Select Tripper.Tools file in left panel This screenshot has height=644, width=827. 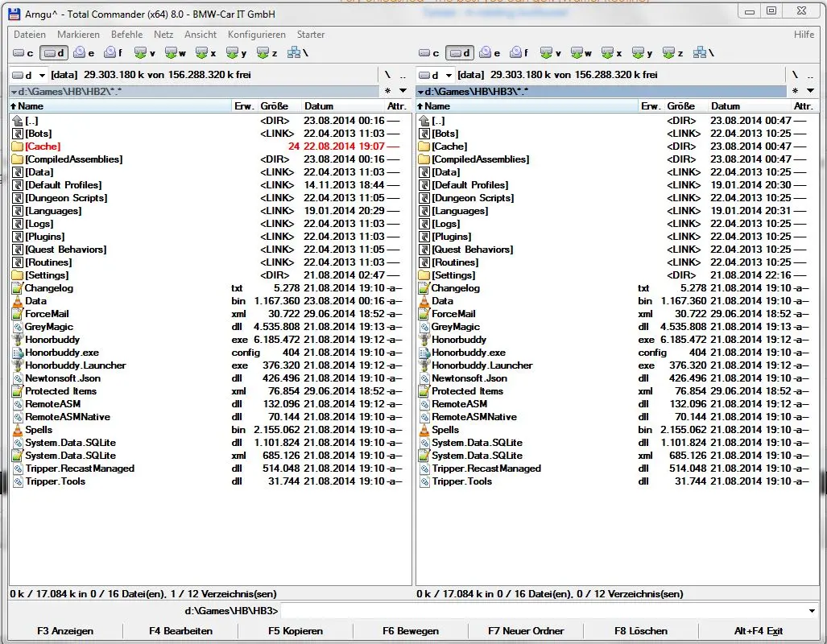(x=210, y=481)
